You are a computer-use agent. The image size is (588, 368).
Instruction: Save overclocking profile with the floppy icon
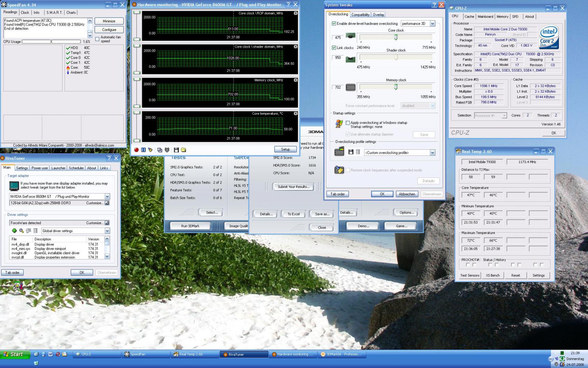point(351,152)
